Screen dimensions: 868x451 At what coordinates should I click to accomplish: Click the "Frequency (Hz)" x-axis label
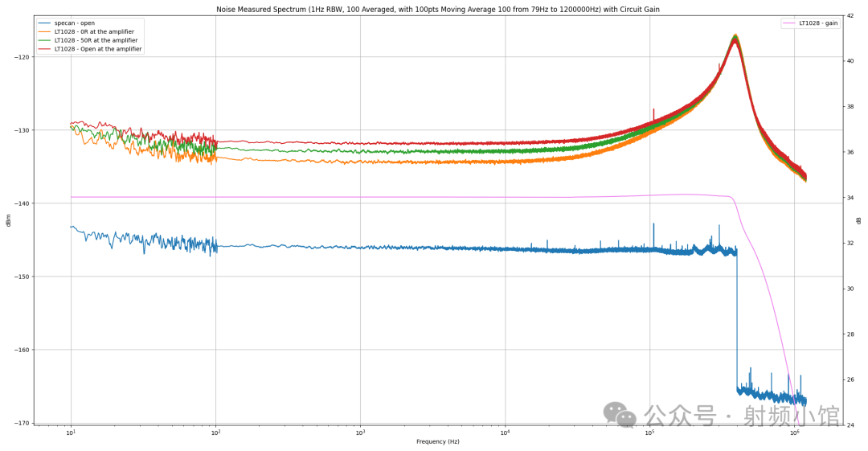tap(438, 442)
